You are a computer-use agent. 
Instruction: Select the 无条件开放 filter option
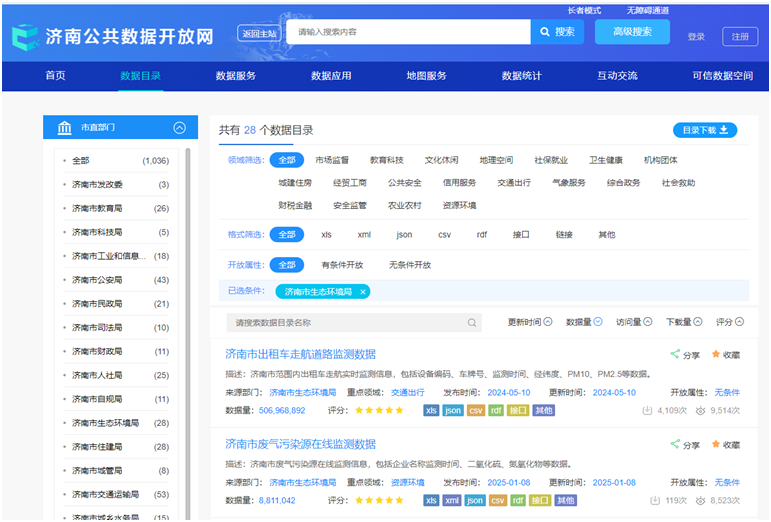(410, 265)
